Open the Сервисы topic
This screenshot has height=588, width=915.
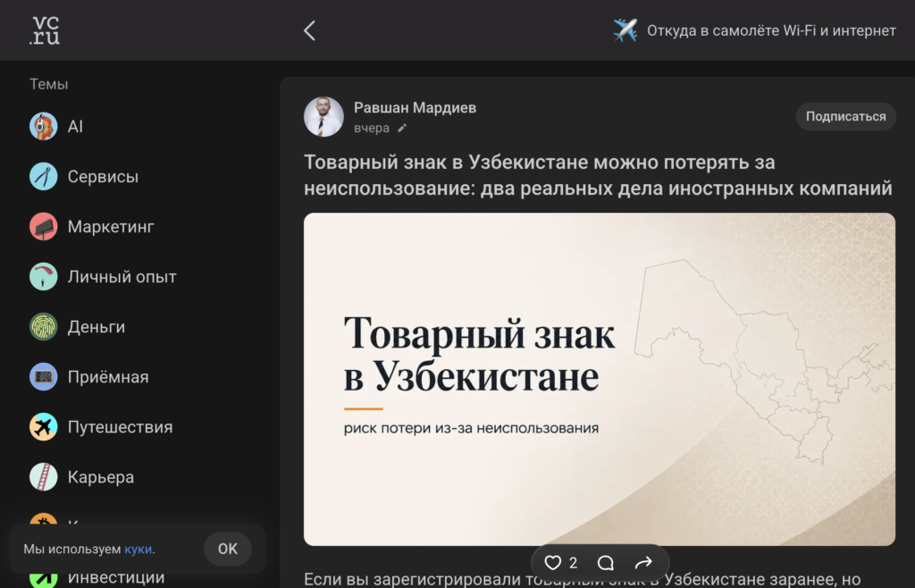(x=103, y=177)
